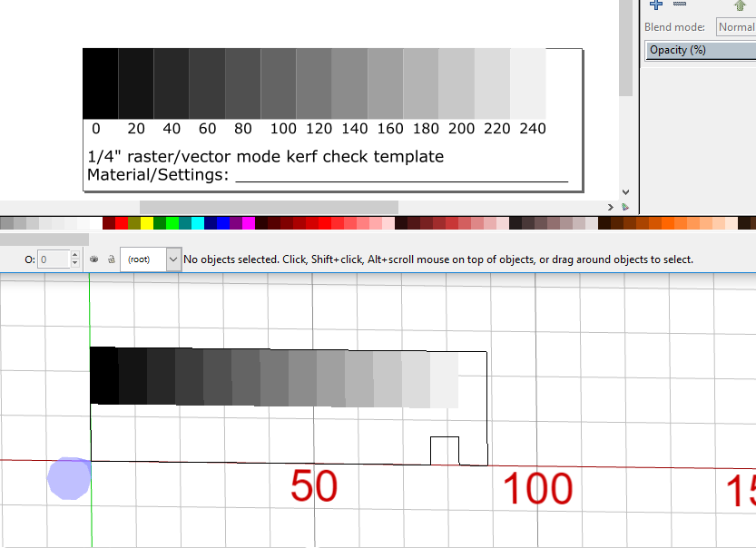756x548 pixels.
Task: Click the "No objects selected" status message
Action: (x=437, y=259)
